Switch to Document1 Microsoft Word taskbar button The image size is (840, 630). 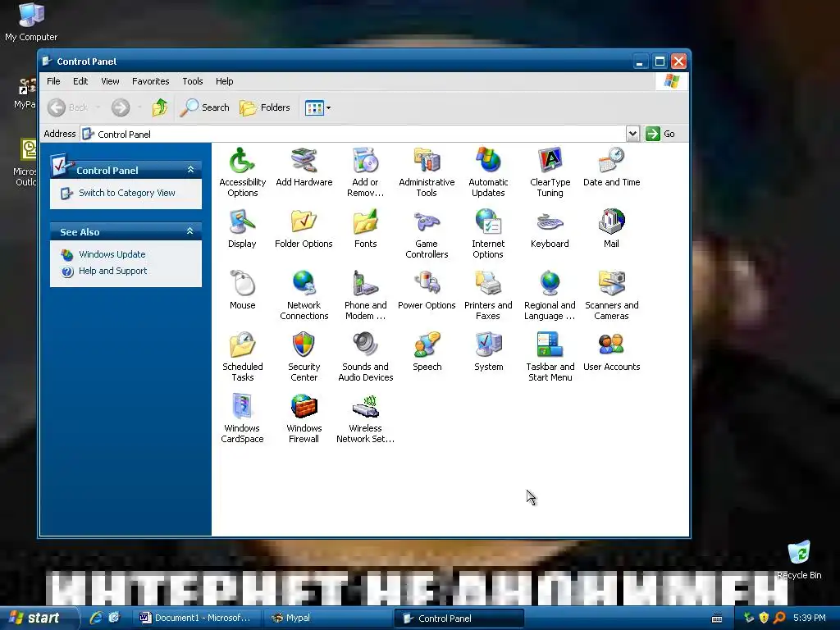click(x=196, y=618)
